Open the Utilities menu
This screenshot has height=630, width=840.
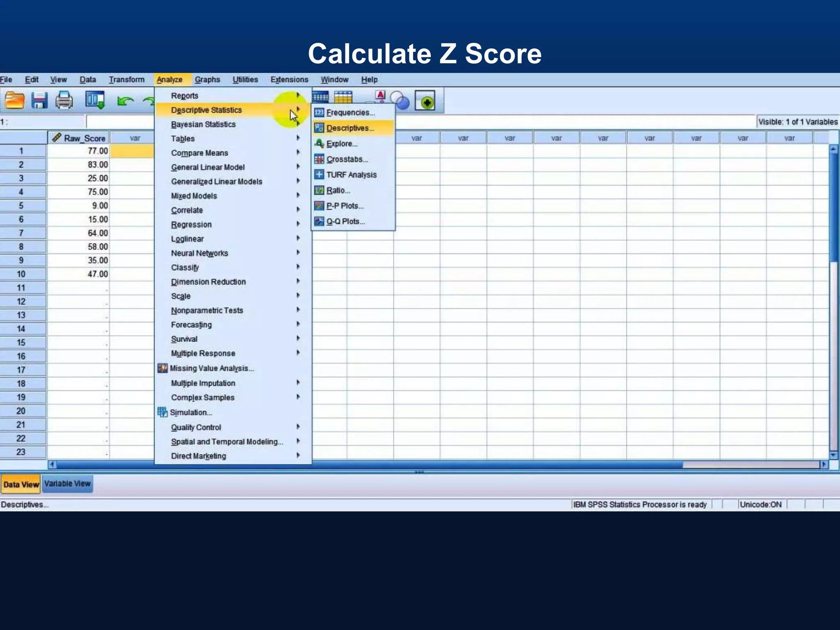(x=245, y=80)
